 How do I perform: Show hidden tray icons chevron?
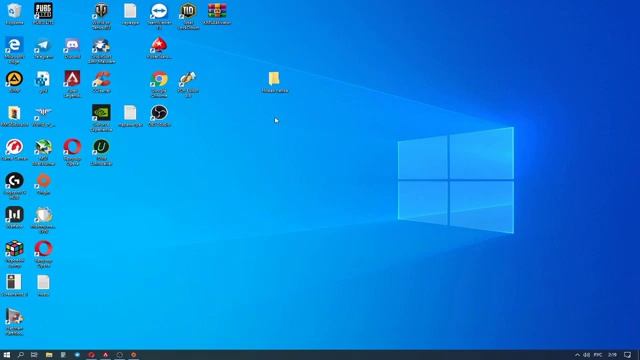coord(577,355)
